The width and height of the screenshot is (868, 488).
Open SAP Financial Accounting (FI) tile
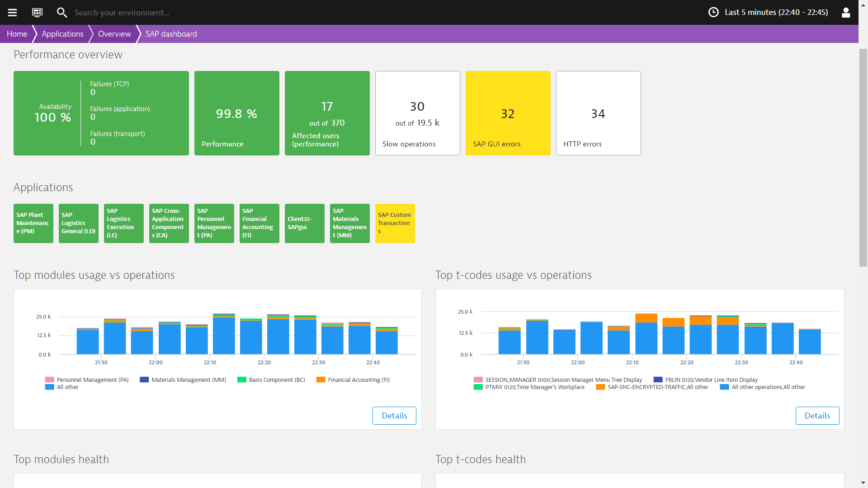tap(259, 223)
